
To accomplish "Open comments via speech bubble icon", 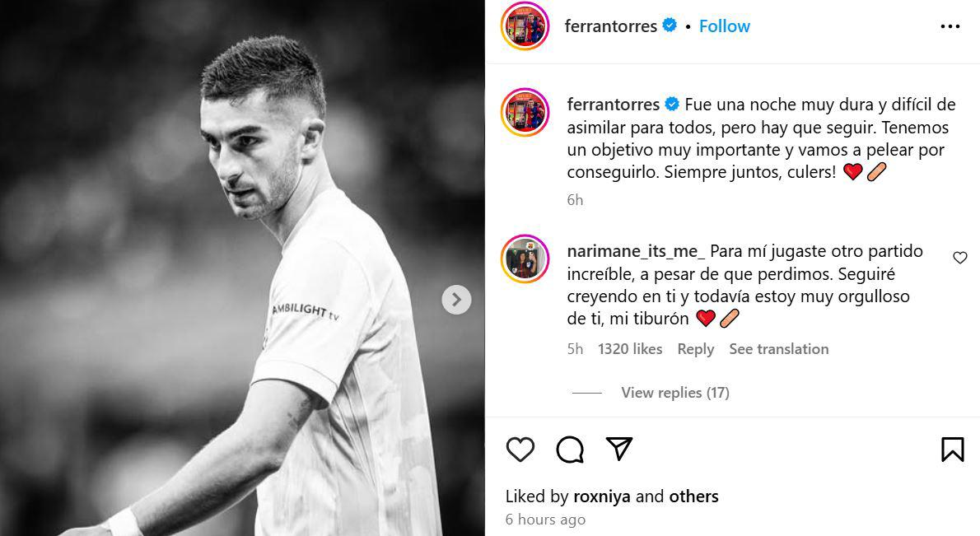I will (570, 450).
